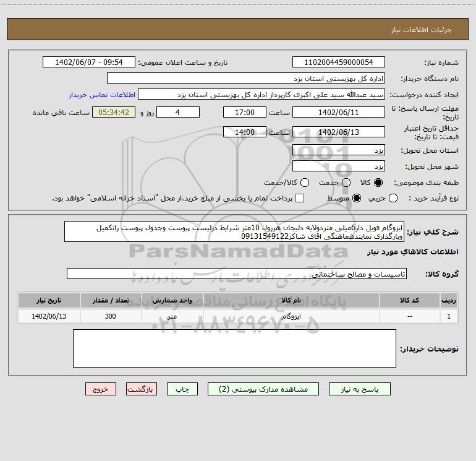Screen dimensions: 476x461
Task: Click the کد کالا column header
Action: click(409, 300)
